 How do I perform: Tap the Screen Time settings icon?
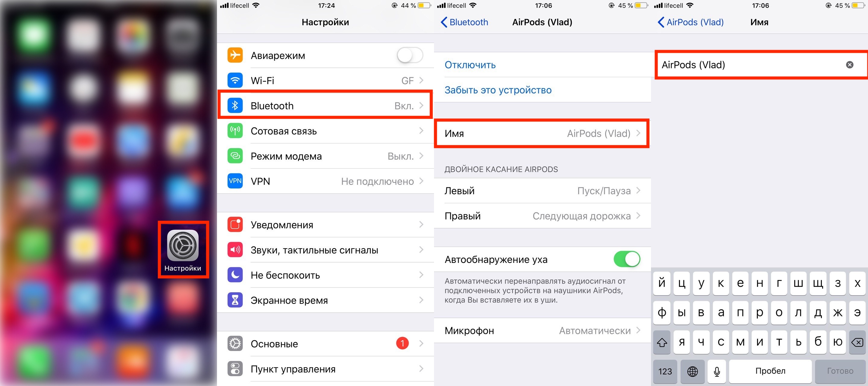(x=234, y=300)
